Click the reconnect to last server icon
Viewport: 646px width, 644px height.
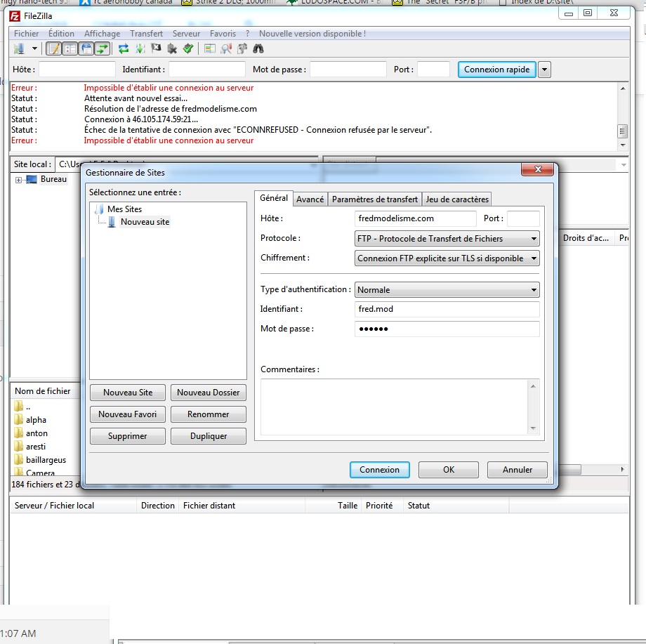188,49
